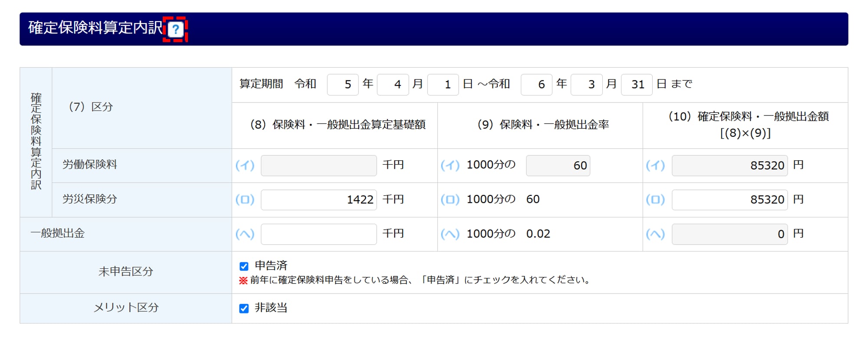This screenshot has height=337, width=868.
Task: Edit the 労災保険分 confirmed premium 85320
Action: tap(730, 200)
